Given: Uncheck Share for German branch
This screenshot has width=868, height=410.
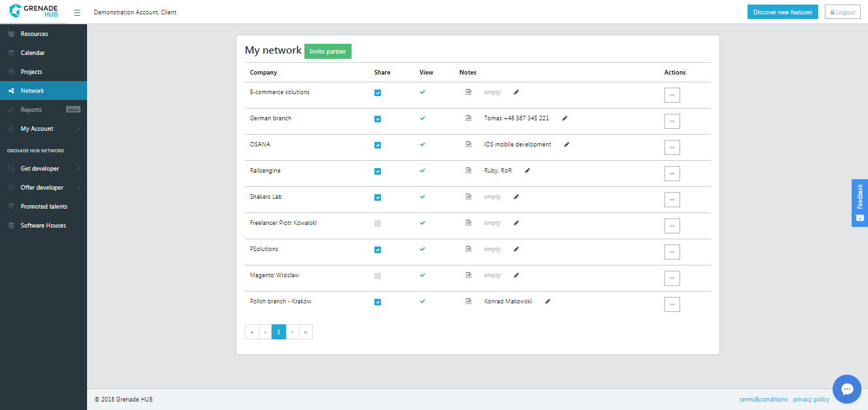Looking at the screenshot, I should pos(378,119).
